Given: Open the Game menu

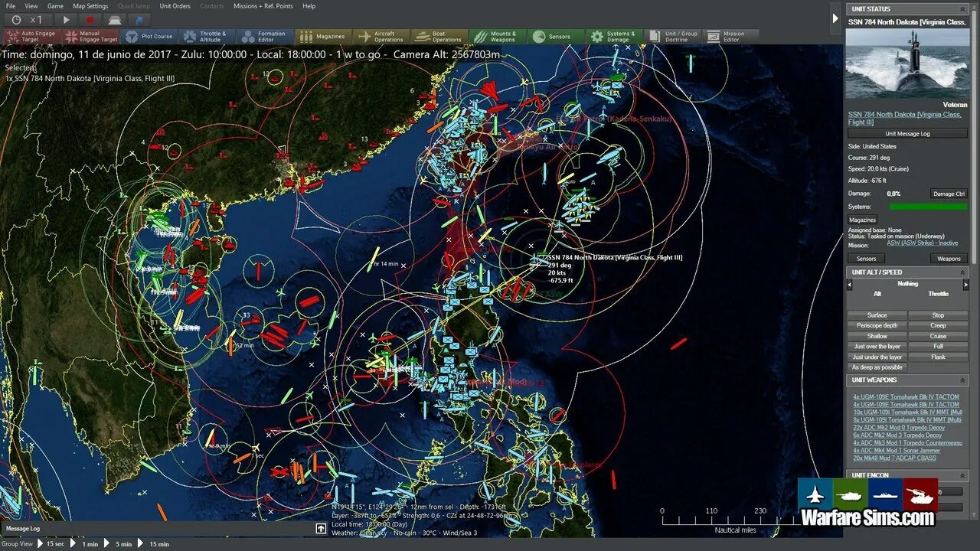Looking at the screenshot, I should pos(55,6).
